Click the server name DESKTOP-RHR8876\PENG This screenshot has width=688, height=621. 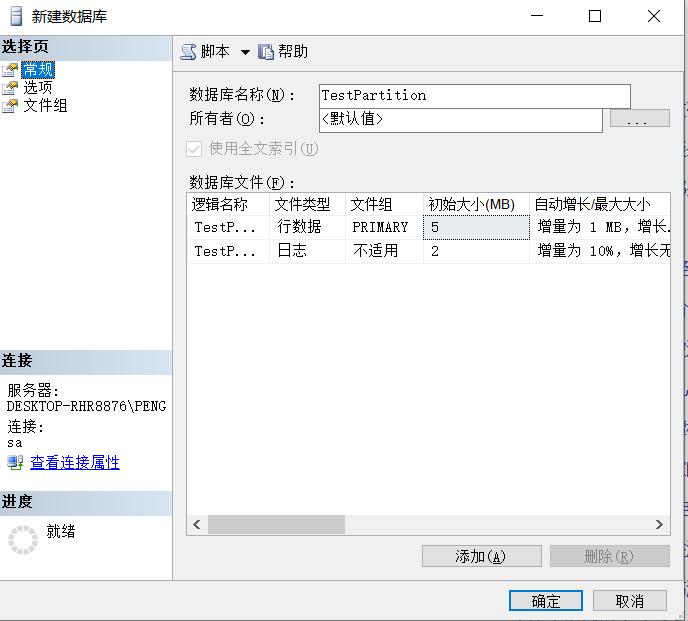coord(86,406)
